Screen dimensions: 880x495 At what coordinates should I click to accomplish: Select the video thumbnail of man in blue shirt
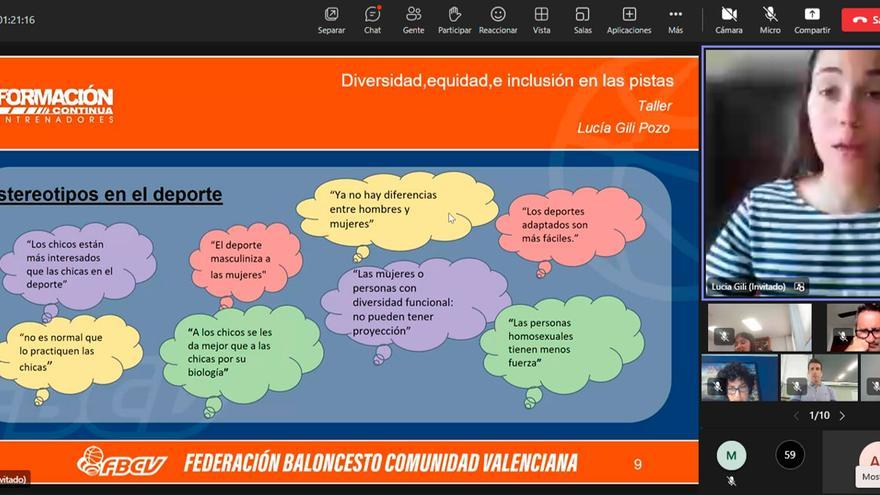[818, 378]
